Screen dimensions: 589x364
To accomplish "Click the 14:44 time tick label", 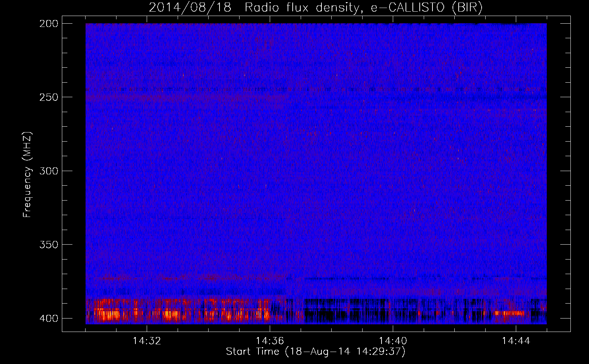I will 516,341.
